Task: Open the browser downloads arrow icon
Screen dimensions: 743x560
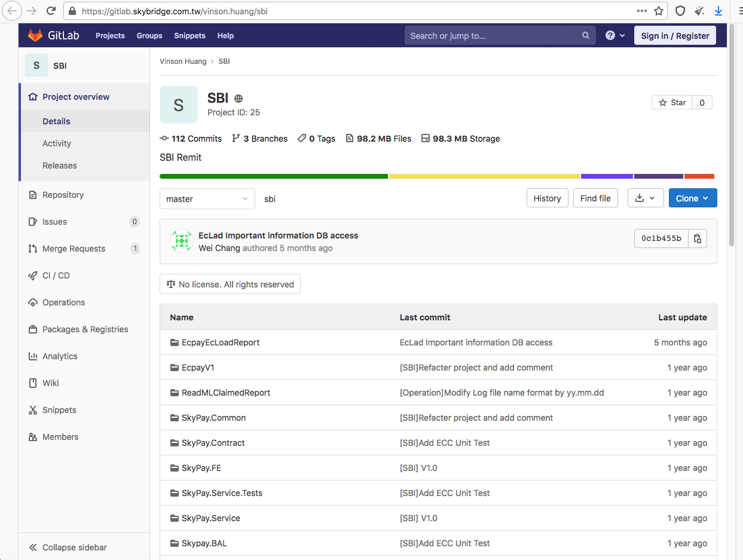Action: click(x=718, y=11)
